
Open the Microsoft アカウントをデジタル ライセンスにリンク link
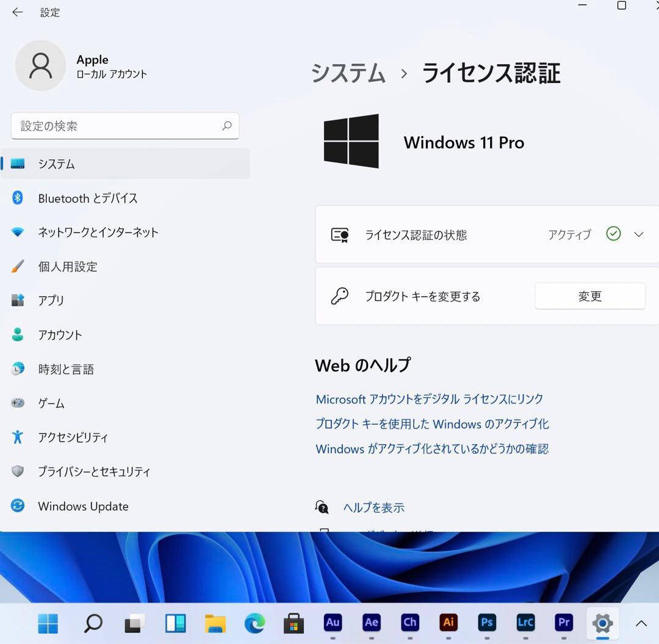tap(429, 399)
